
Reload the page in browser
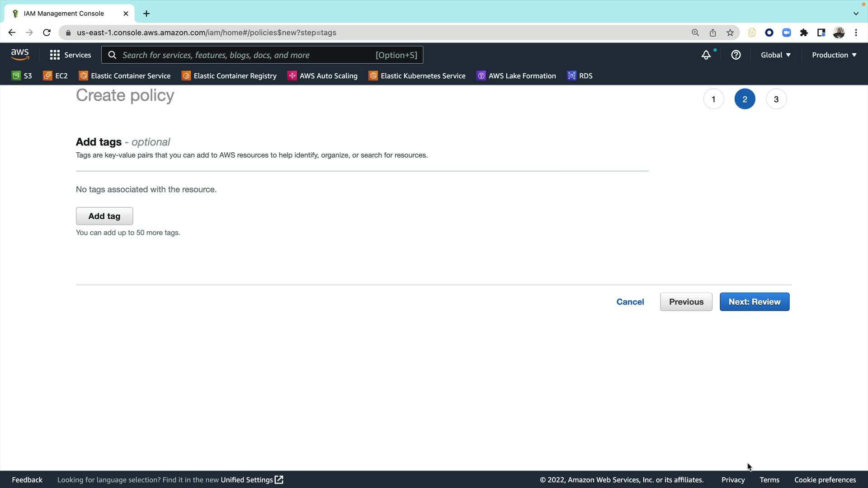tap(47, 33)
